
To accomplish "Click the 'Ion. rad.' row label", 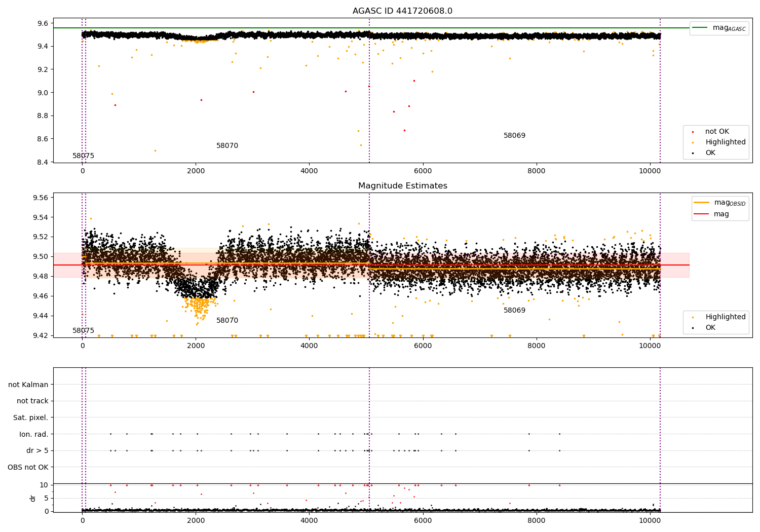I will 34,434.
